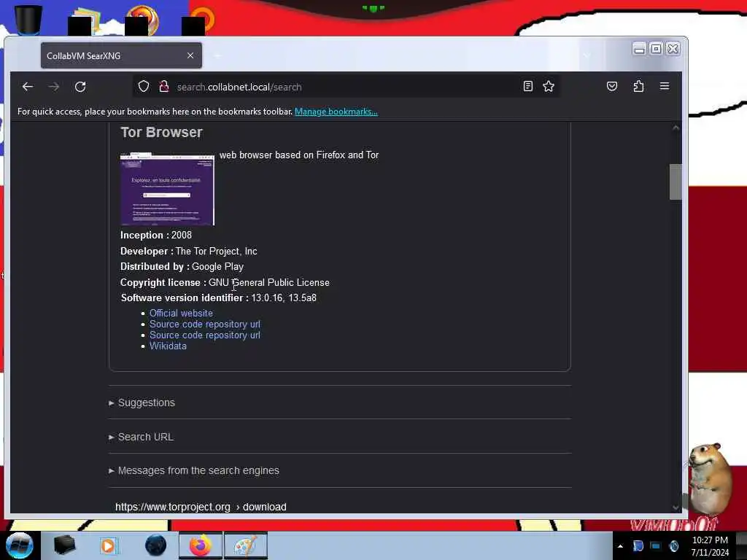Open the Extensions puzzle icon
747x560 pixels.
coord(638,86)
